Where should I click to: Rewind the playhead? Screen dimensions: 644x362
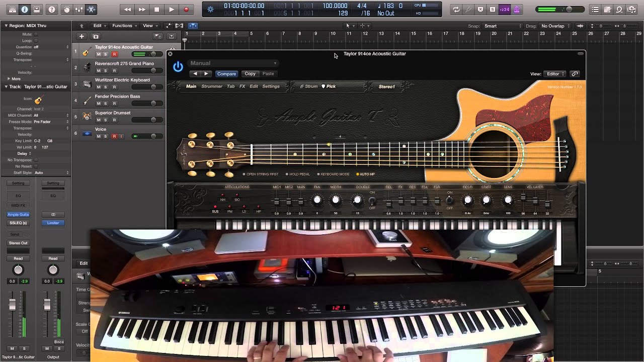tap(128, 10)
